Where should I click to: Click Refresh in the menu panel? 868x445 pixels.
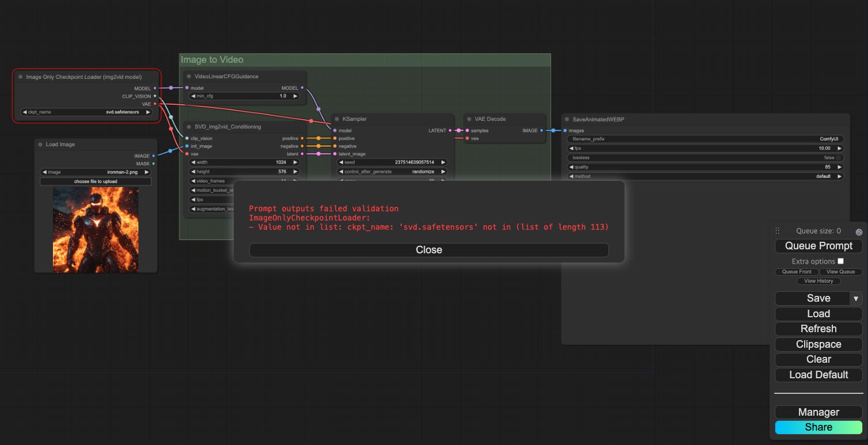pyautogui.click(x=818, y=329)
